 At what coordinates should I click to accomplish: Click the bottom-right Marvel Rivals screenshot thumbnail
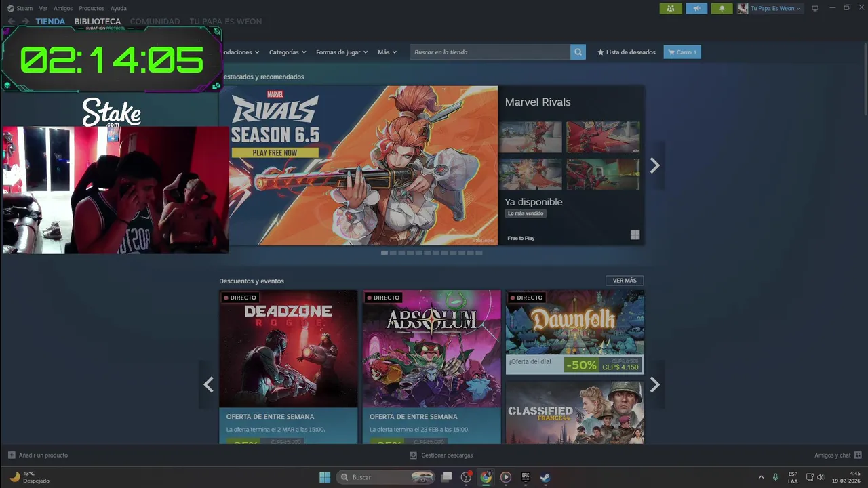click(x=603, y=174)
